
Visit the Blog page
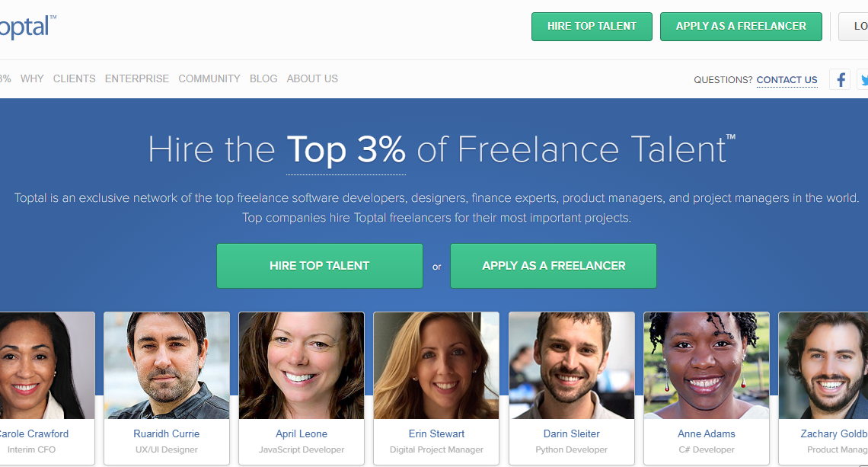[263, 78]
